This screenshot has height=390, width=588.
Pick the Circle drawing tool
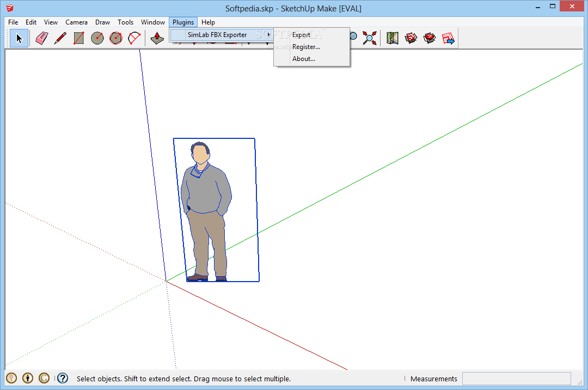(97, 38)
